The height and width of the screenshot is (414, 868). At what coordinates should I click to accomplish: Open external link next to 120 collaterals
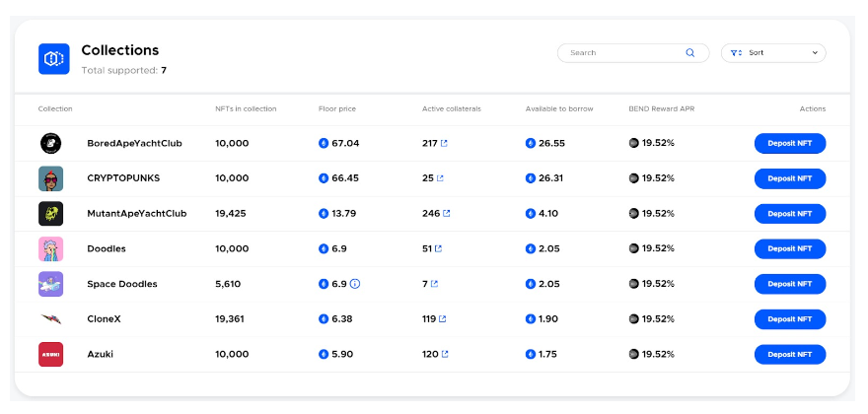(x=445, y=354)
